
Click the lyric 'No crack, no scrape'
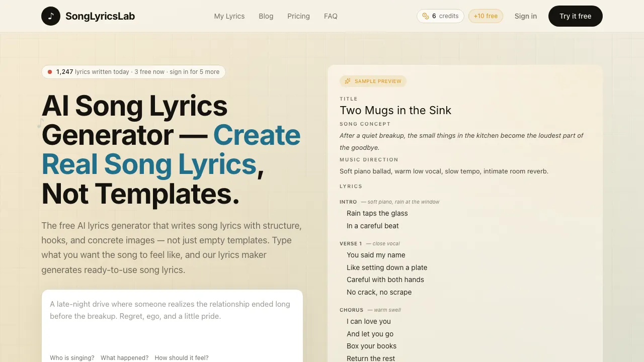379,292
